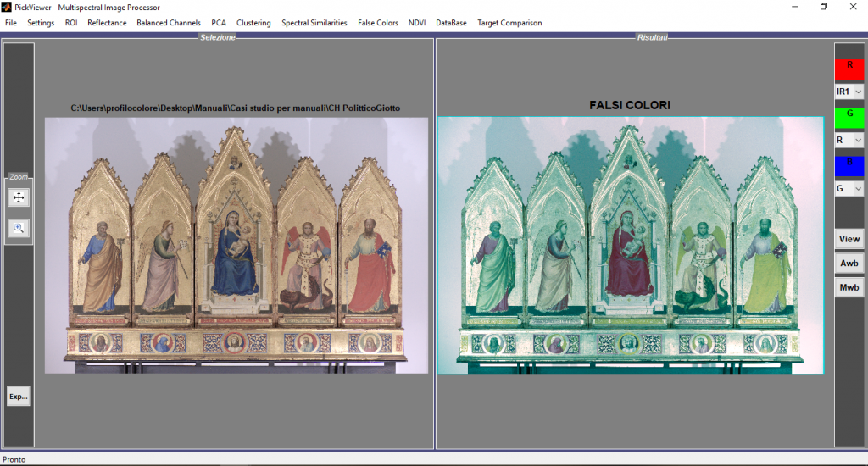
Task: Expand the R green channel dropdown
Action: (849, 141)
